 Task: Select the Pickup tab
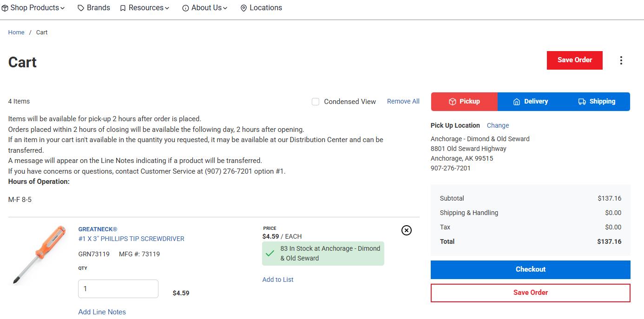tap(464, 102)
